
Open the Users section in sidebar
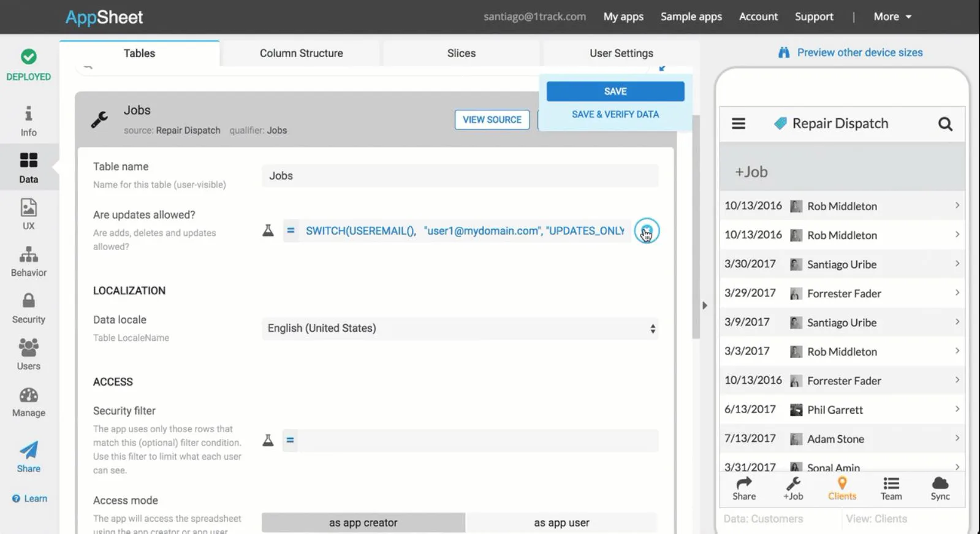pyautogui.click(x=28, y=354)
